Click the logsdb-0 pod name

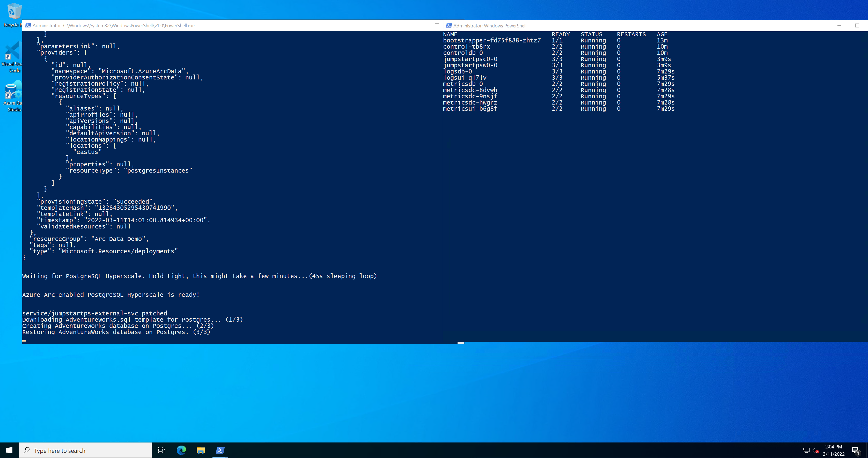point(458,71)
